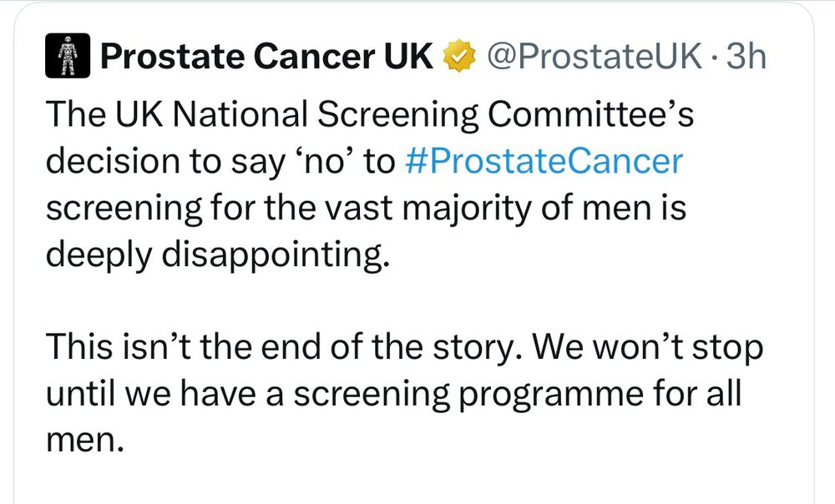835x504 pixels.
Task: Click the line "screening for the vast majority"
Action: (x=366, y=209)
